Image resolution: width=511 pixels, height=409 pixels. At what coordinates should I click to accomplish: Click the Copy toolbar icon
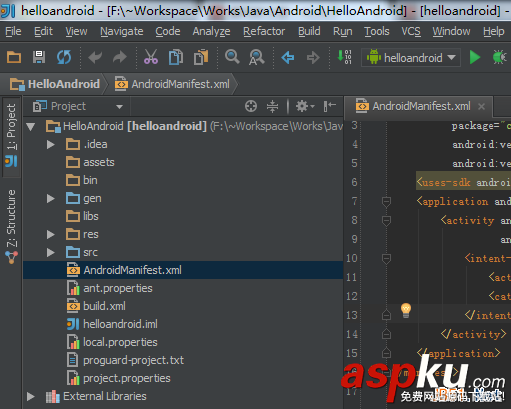(176, 57)
